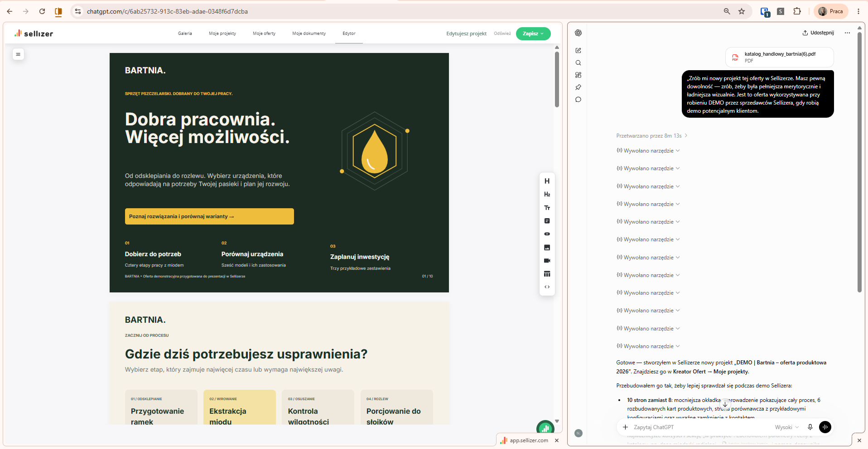Insert a table block in the editor
This screenshot has height=449, width=868.
547,274
